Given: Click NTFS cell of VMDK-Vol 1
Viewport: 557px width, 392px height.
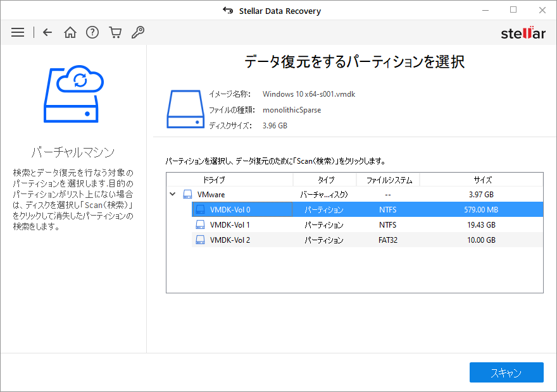Looking at the screenshot, I should point(388,225).
